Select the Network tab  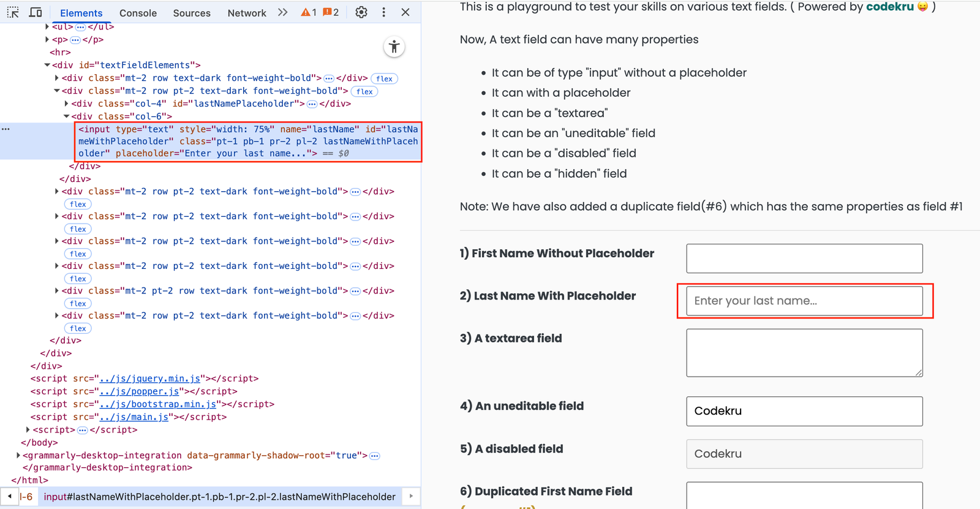(x=247, y=13)
